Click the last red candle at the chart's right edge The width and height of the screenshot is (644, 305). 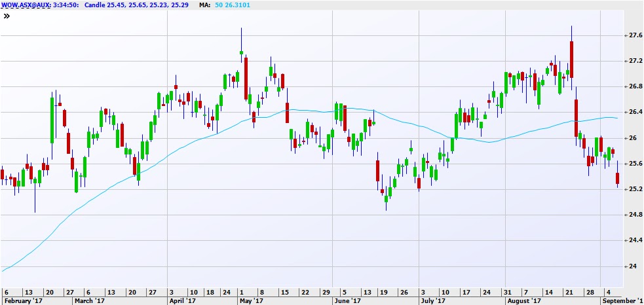(617, 178)
